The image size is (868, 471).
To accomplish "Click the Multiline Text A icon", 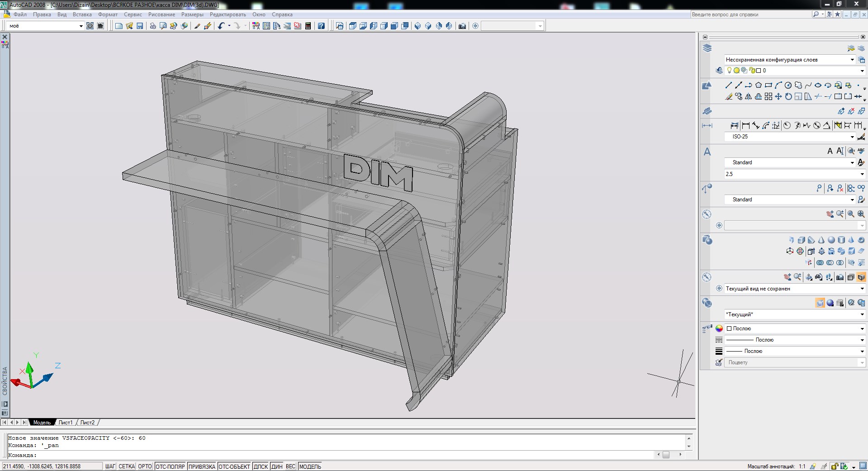I will (x=830, y=151).
